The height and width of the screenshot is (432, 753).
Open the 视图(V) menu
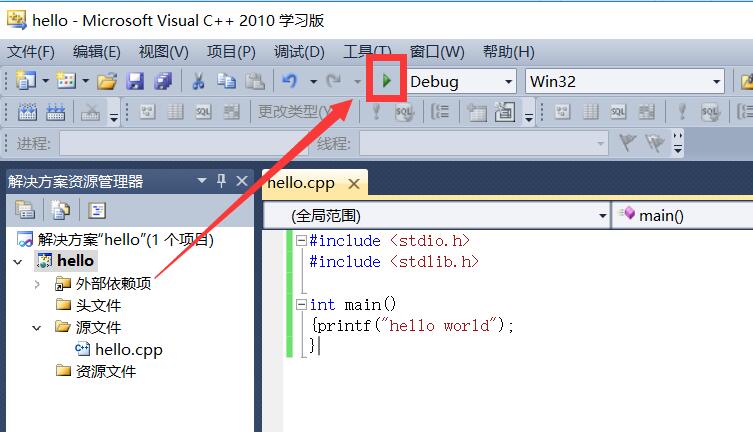[x=163, y=51]
